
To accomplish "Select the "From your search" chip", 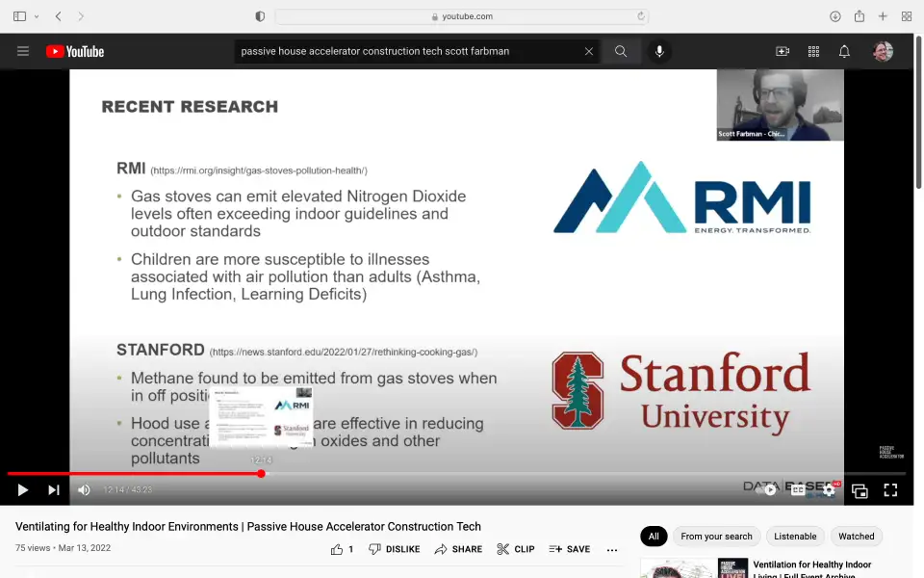I will click(716, 537).
